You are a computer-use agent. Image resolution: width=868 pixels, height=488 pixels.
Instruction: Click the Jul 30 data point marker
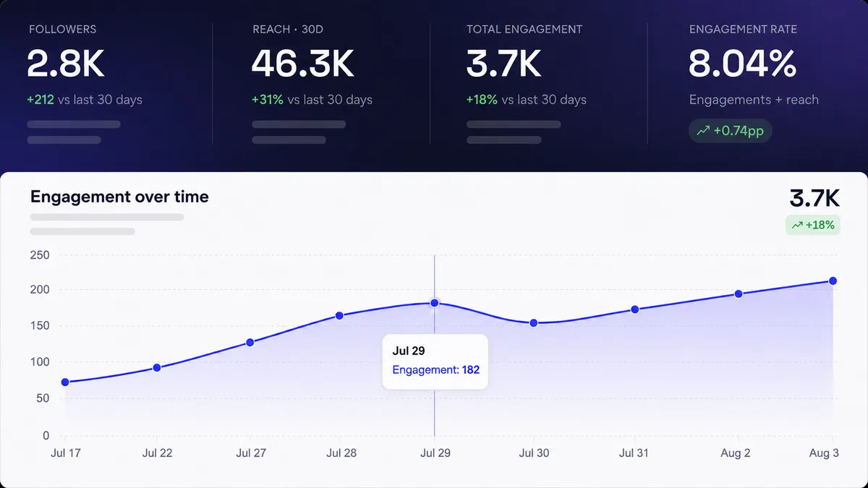(x=534, y=323)
